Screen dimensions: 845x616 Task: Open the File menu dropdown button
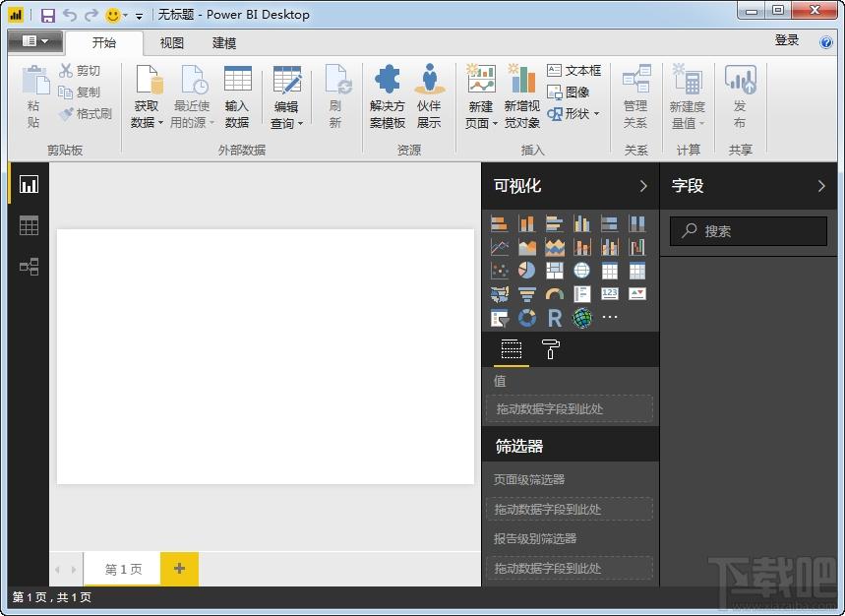(35, 41)
